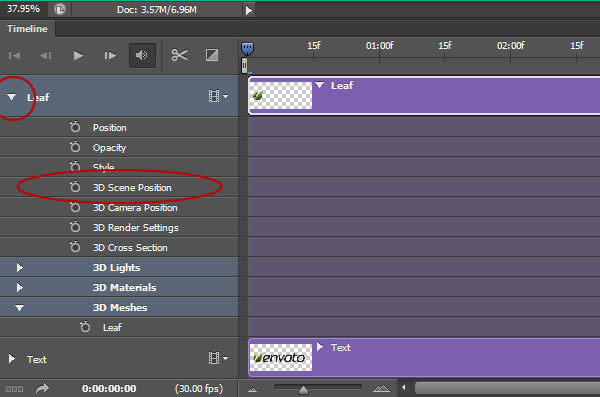
Task: Expand the 3D Lights group
Action: click(20, 267)
